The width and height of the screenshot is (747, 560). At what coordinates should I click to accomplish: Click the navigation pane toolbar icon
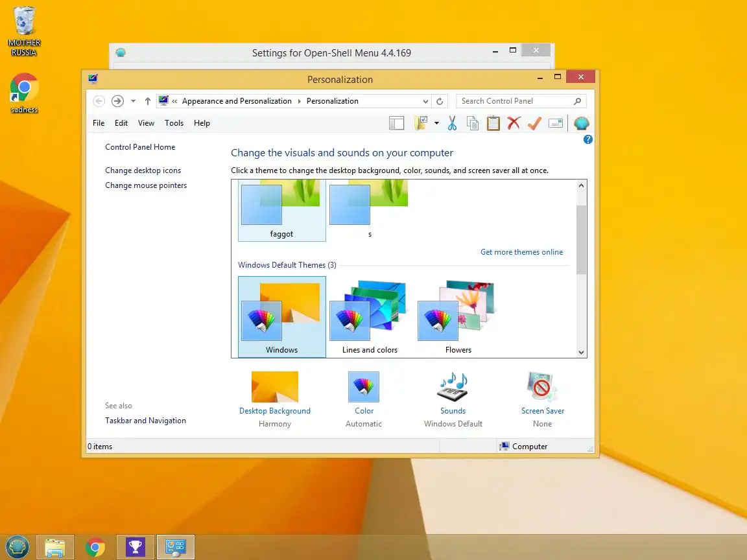396,123
